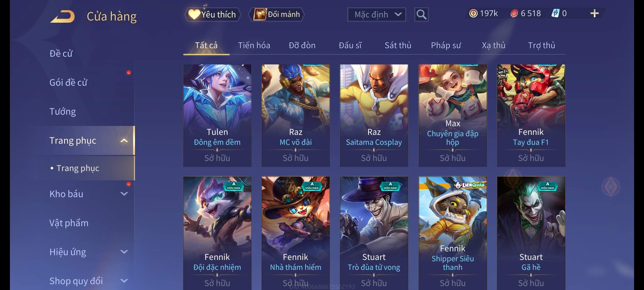Collapse the Trang phục sidebar section
Viewport: 644px width, 290px height.
point(124,140)
